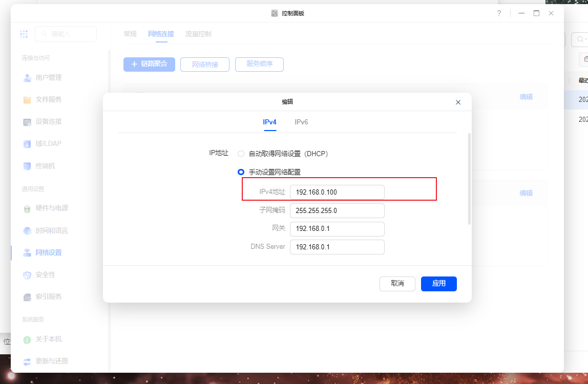
Task: Open the 域/LDAP sidebar icon
Action: click(27, 144)
